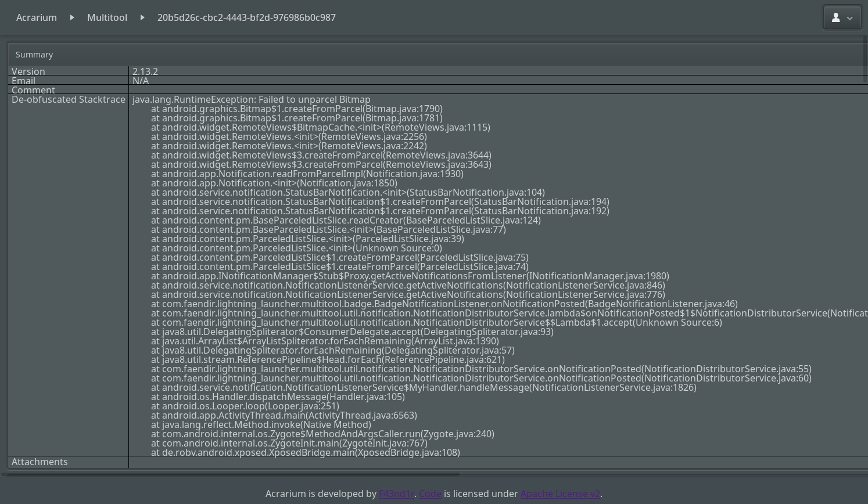The width and height of the screenshot is (868, 504).
Task: Click the Email row label
Action: click(x=23, y=81)
